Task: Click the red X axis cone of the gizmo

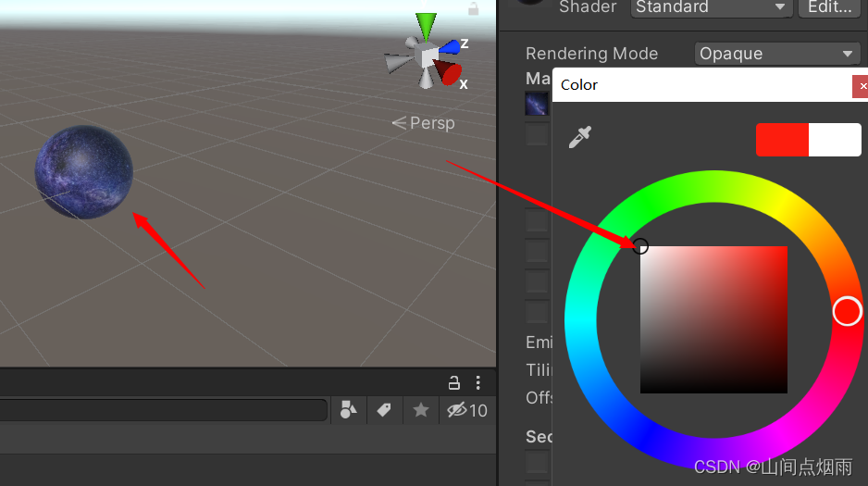Action: click(x=449, y=74)
